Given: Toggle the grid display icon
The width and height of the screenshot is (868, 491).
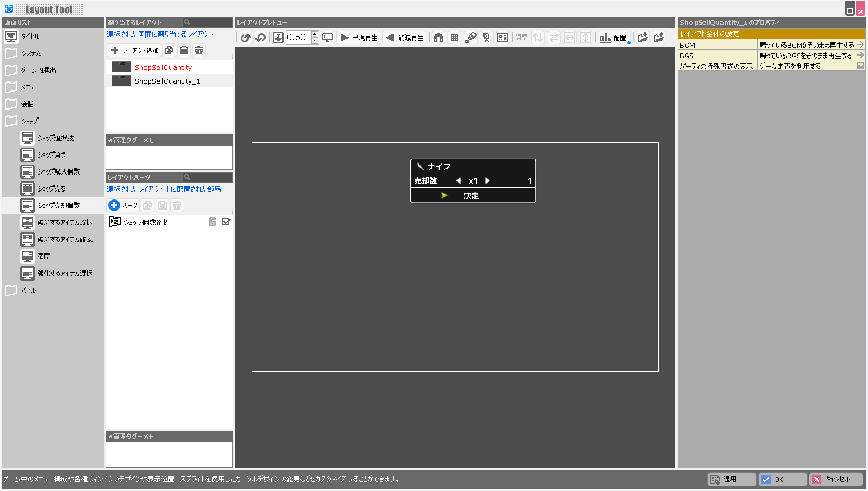Looking at the screenshot, I should click(454, 38).
